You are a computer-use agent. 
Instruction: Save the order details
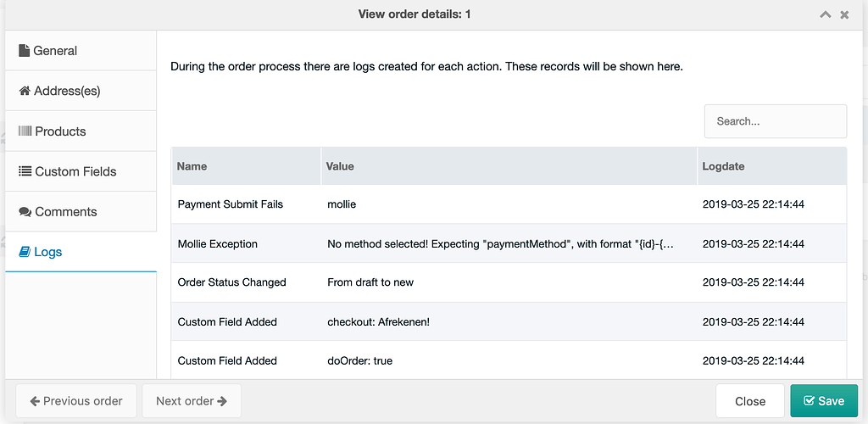click(x=823, y=401)
